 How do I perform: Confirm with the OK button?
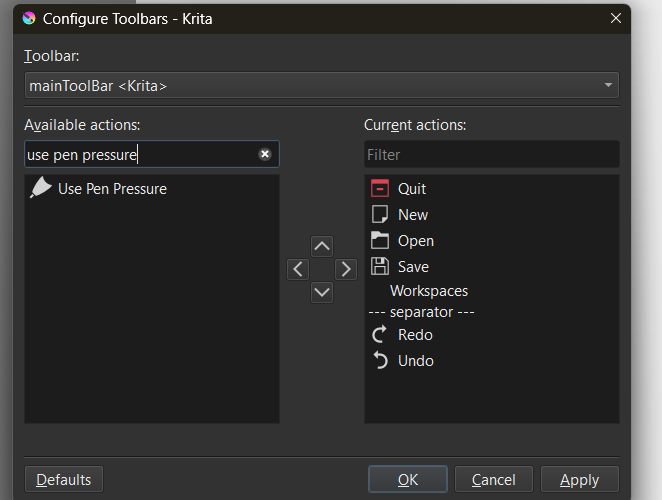coord(408,479)
